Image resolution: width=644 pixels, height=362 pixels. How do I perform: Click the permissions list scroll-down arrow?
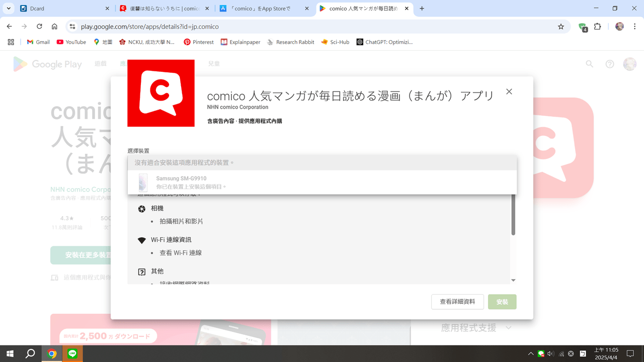click(x=513, y=280)
